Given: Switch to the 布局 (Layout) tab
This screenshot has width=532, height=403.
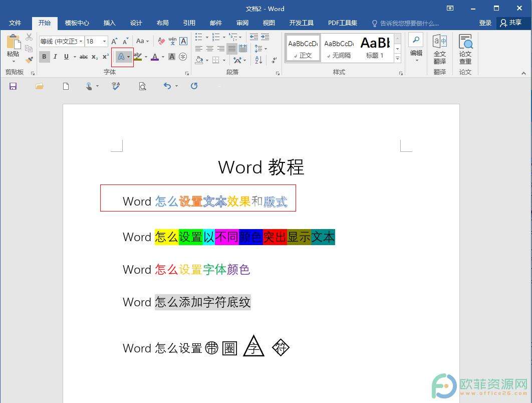Looking at the screenshot, I should coord(162,23).
